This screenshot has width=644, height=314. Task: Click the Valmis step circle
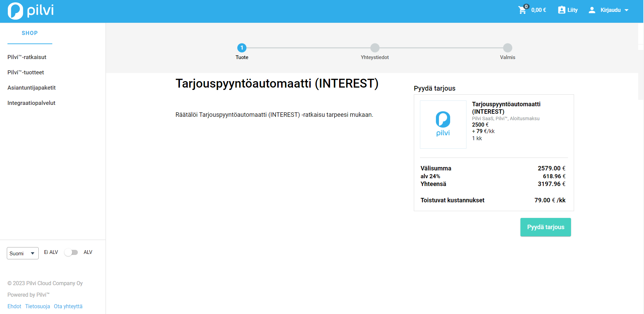click(x=508, y=48)
